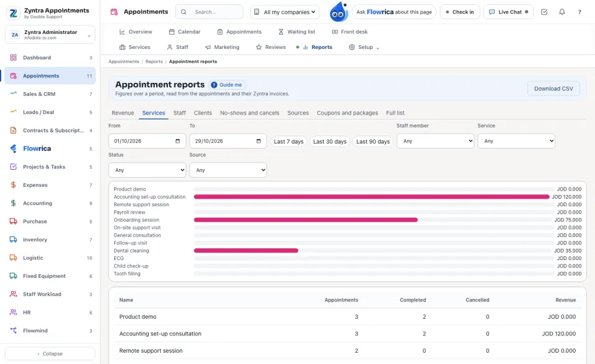The width and height of the screenshot is (595, 364).
Task: Click the Flowmind sidebar icon
Action: point(13,331)
